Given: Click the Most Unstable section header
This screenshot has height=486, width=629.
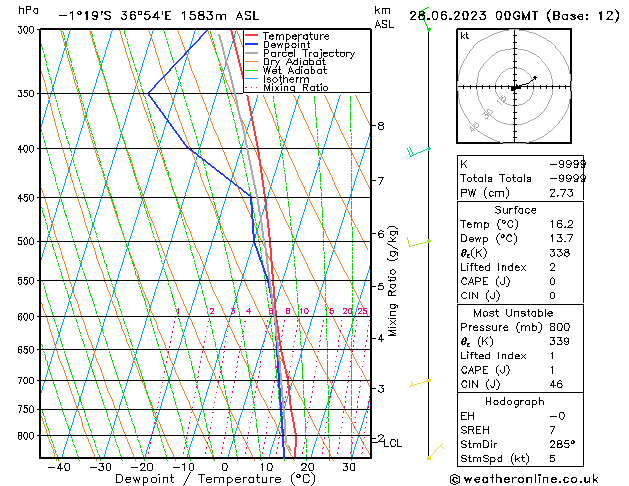Looking at the screenshot, I should click(x=514, y=312).
